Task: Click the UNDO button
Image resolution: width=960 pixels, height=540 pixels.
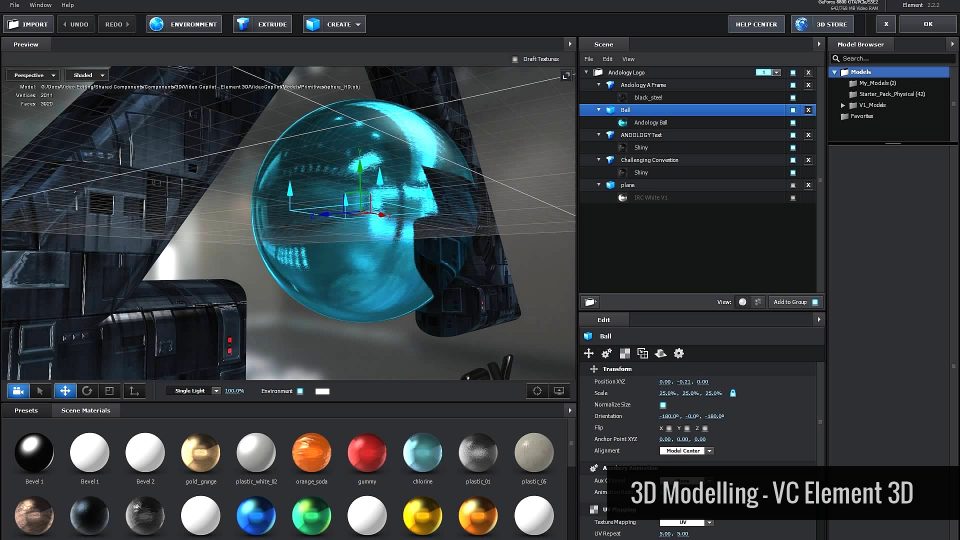Action: coord(76,24)
